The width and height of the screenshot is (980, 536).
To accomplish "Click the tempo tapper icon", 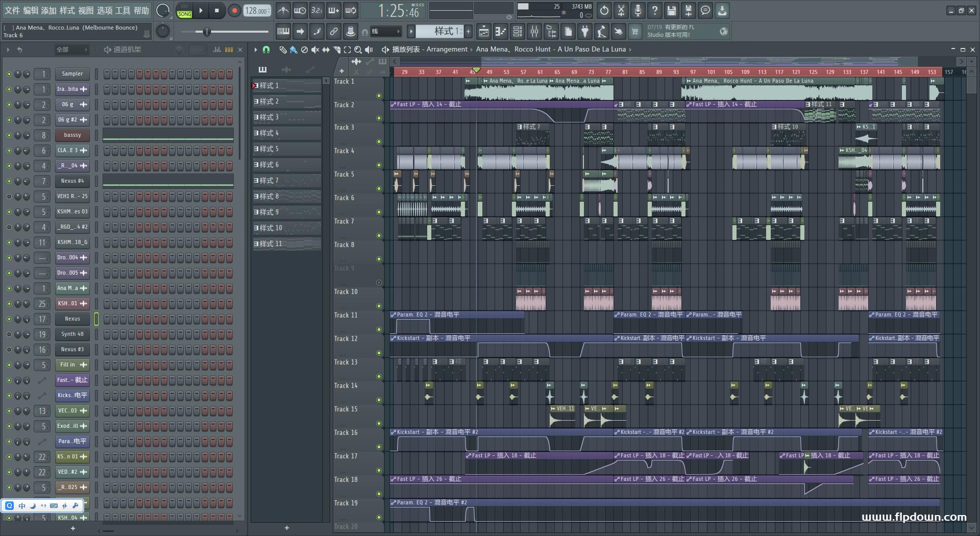I will click(x=602, y=32).
